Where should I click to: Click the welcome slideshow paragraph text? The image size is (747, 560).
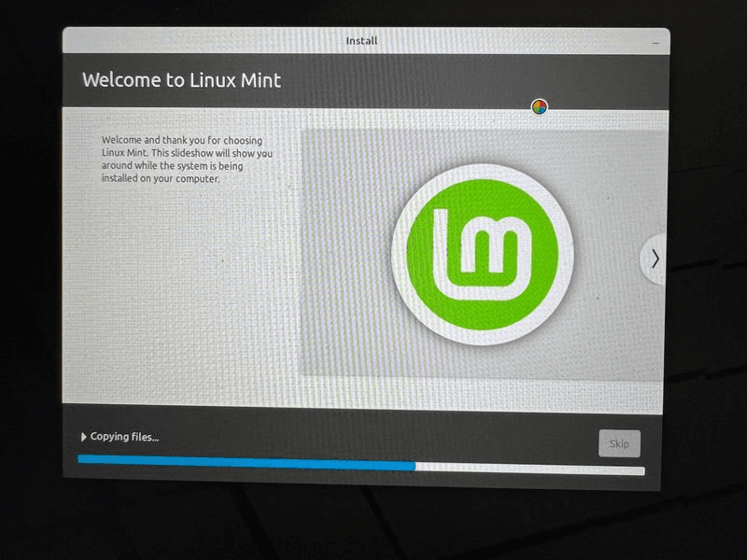[187, 160]
